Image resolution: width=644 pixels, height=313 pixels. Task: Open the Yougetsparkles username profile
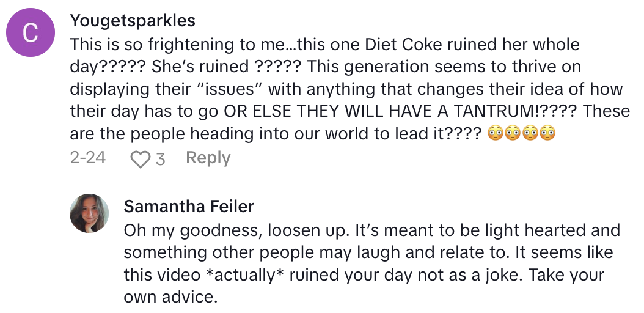133,20
